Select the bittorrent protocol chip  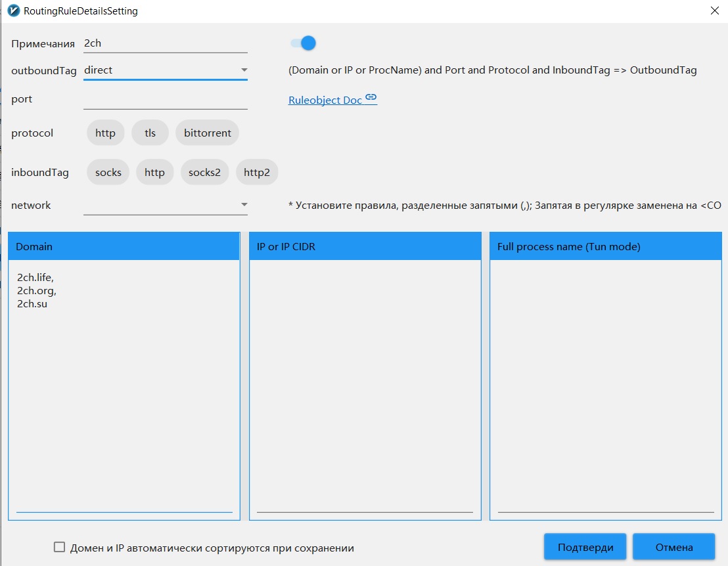(207, 133)
